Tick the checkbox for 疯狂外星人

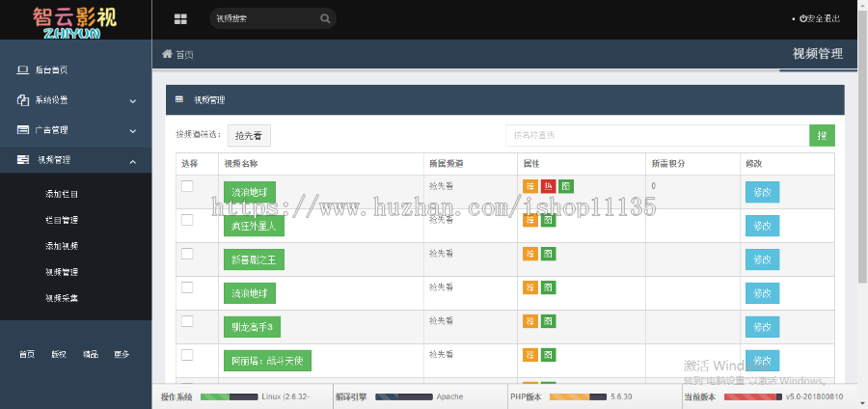click(187, 220)
